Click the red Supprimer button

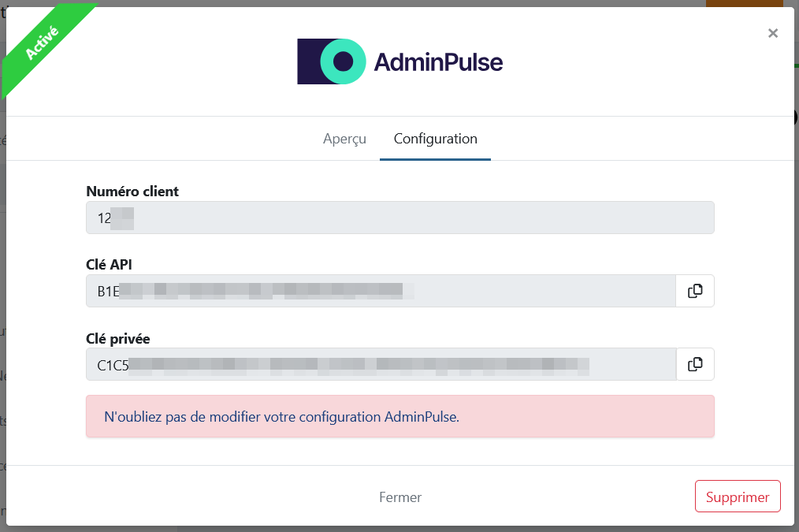(x=738, y=497)
